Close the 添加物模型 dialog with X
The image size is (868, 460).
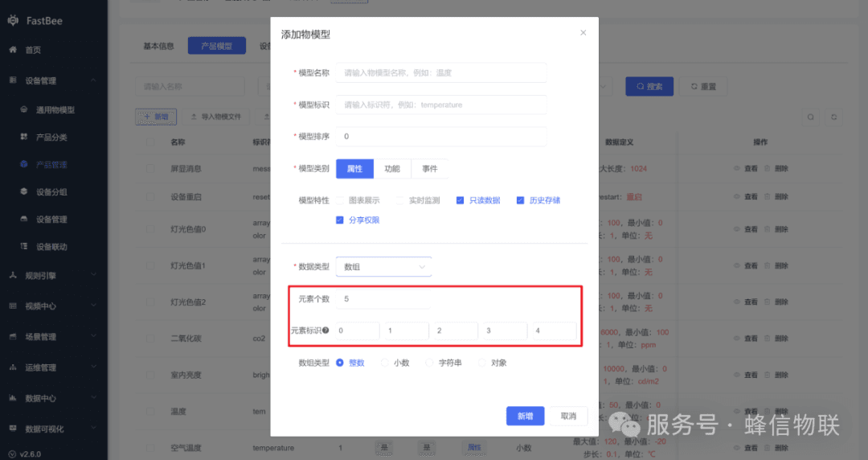[x=583, y=33]
